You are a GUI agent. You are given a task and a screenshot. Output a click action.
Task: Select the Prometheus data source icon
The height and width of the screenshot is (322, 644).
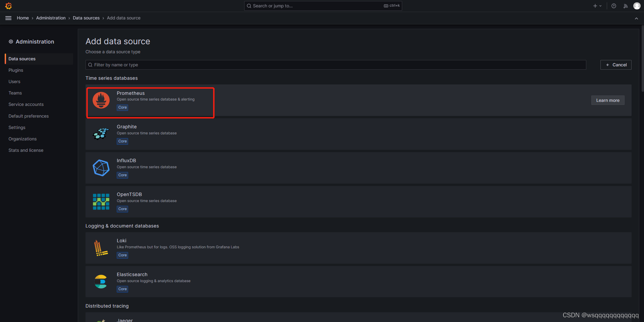pos(101,100)
